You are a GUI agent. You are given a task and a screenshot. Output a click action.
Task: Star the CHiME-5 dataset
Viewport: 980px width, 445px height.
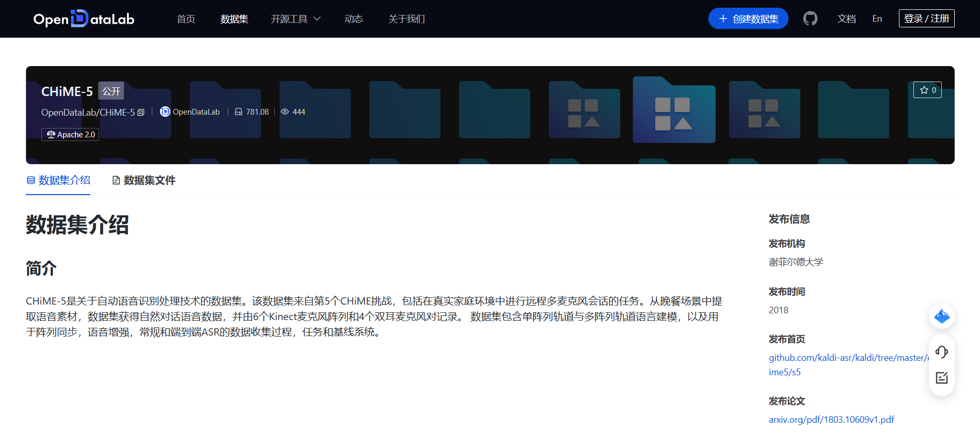pyautogui.click(x=927, y=90)
